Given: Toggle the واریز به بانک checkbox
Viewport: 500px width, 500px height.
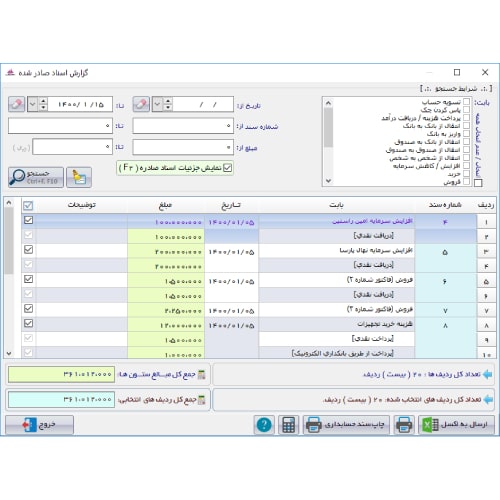Looking at the screenshot, I should [x=467, y=133].
